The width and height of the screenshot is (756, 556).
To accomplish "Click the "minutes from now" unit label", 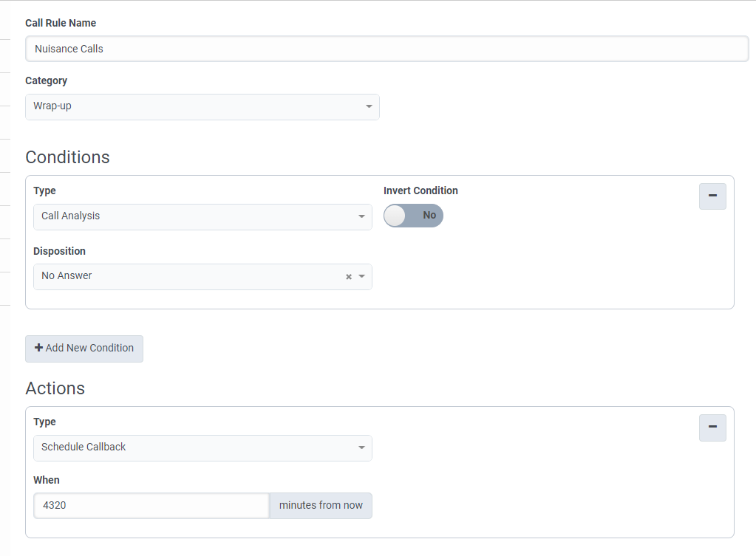I will tap(321, 506).
